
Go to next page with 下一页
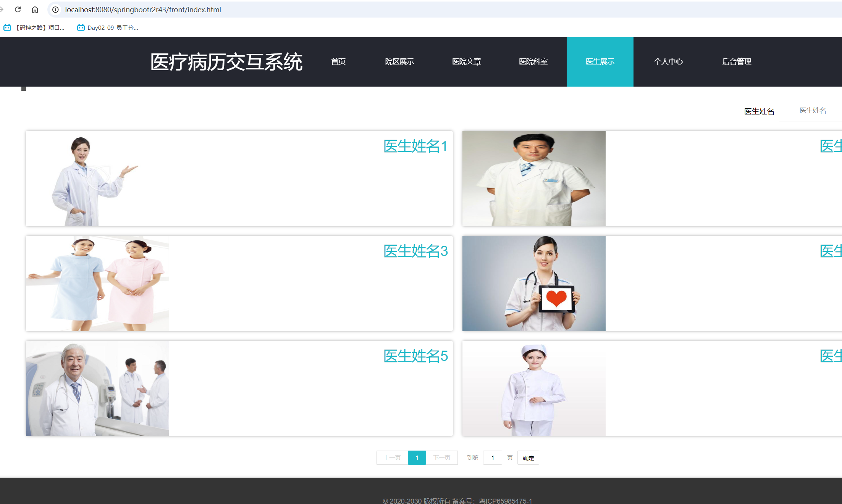[442, 457]
